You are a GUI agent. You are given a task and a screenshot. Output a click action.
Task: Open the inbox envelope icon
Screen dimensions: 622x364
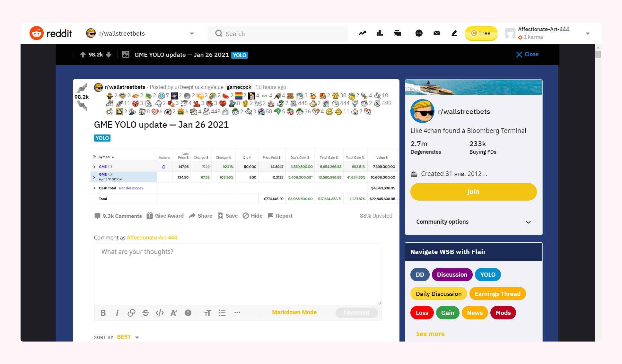436,33
